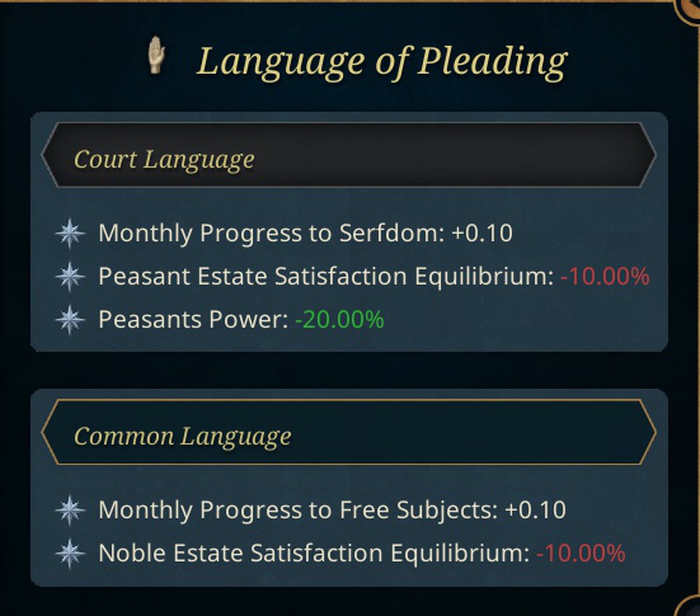Click the hand icon beside the title
The height and width of the screenshot is (616, 700).
[156, 56]
